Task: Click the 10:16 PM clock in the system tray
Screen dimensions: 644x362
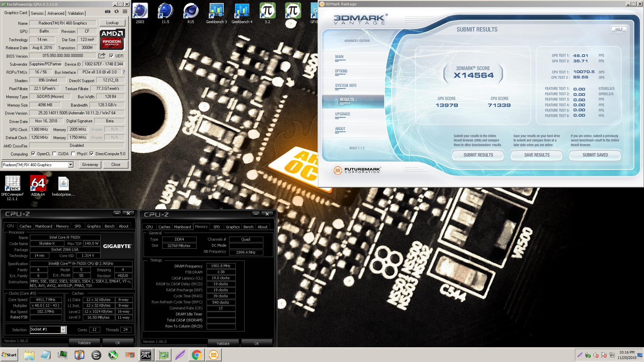Action: (627, 353)
